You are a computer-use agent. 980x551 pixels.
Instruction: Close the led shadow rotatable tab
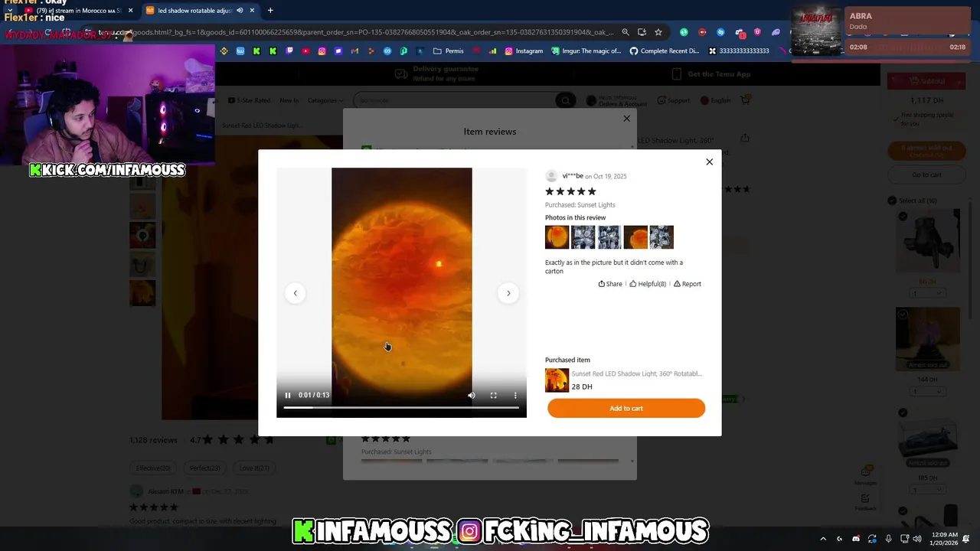252,11
